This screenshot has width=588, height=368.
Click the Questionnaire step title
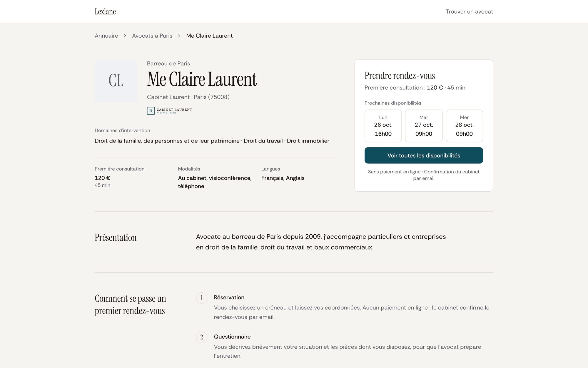(x=232, y=336)
